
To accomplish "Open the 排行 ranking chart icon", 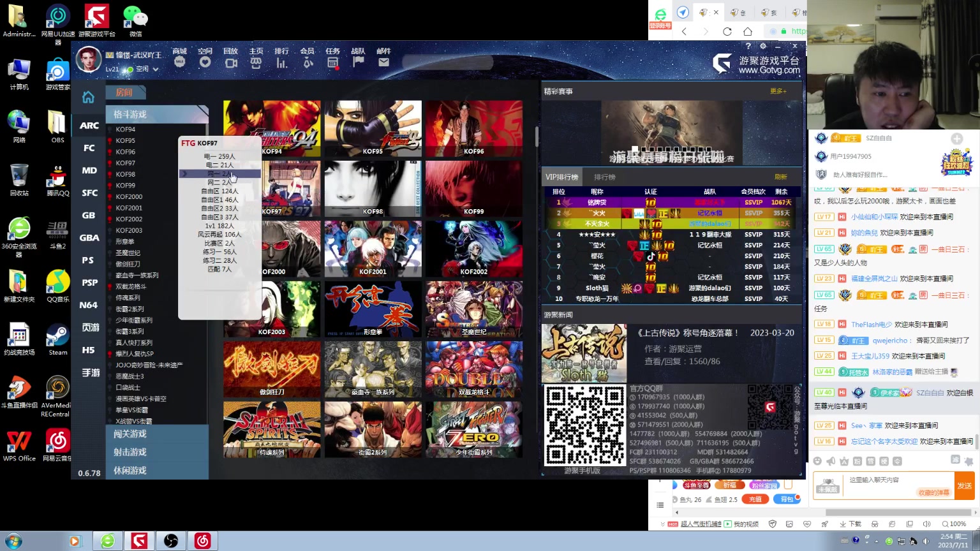I will (x=281, y=62).
